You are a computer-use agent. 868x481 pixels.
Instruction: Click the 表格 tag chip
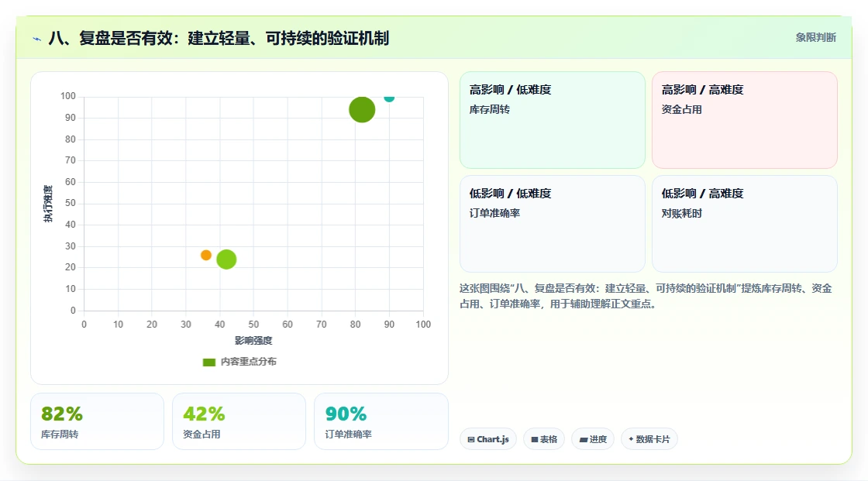[543, 439]
